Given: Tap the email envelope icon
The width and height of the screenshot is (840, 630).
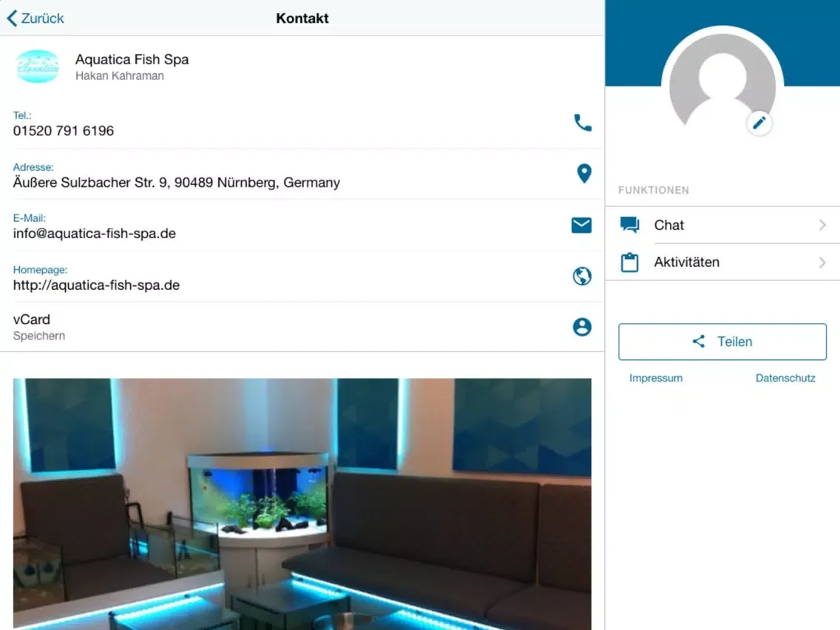Looking at the screenshot, I should point(581,226).
